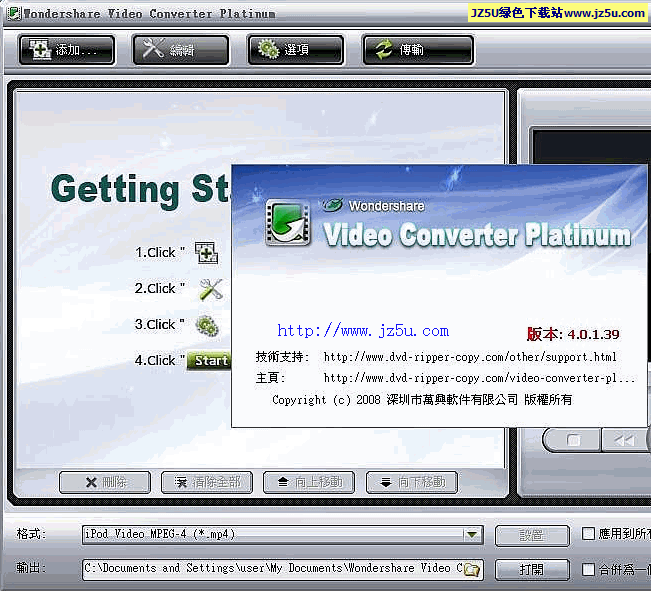Click the 刪除 (Delete) button
This screenshot has width=651, height=591.
coord(105,482)
